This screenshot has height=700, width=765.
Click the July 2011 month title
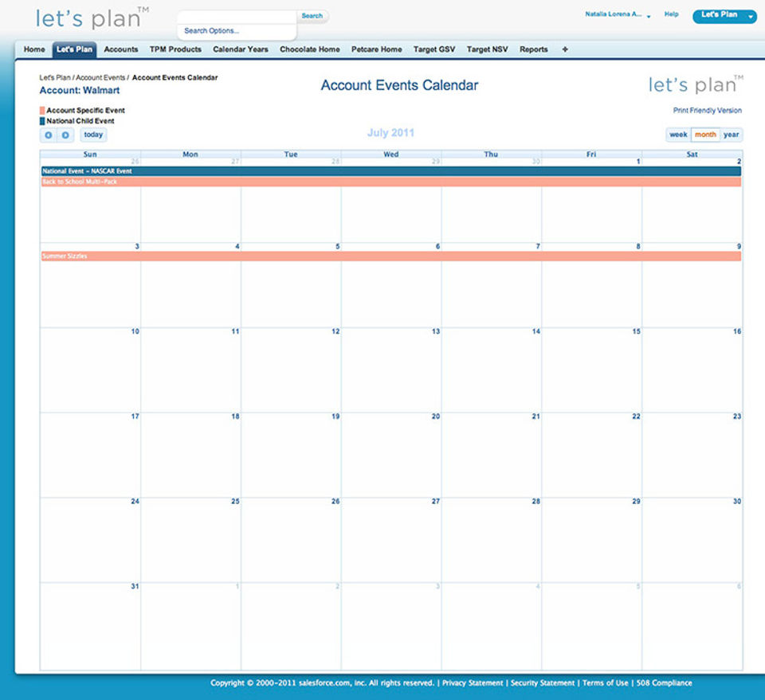coord(390,132)
